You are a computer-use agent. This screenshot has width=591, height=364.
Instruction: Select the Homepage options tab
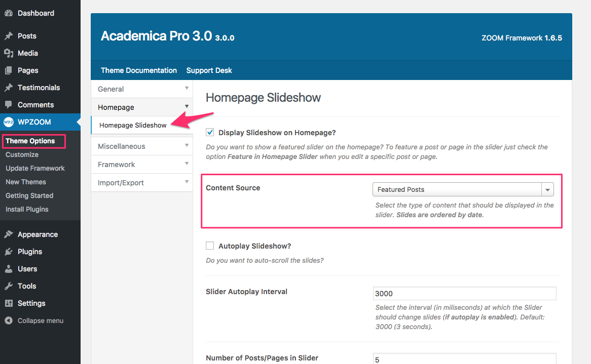click(142, 107)
